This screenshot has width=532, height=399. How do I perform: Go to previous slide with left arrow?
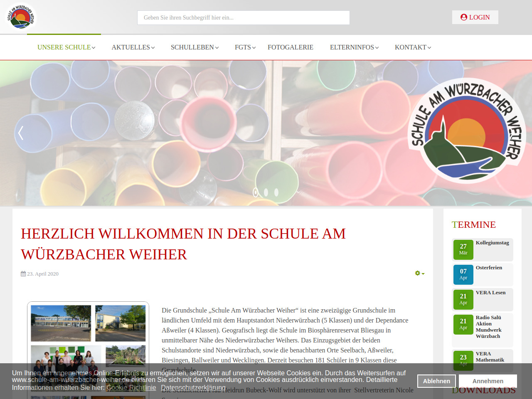click(21, 133)
